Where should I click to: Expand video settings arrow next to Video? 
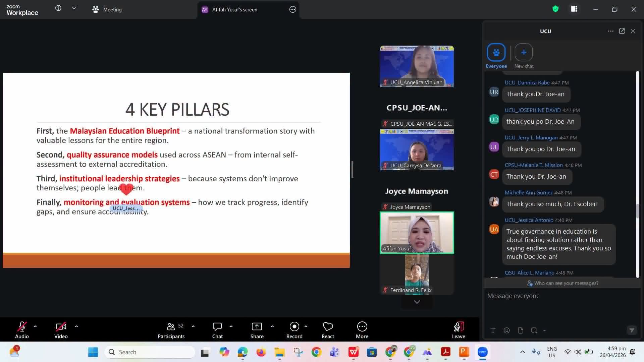pos(76,326)
